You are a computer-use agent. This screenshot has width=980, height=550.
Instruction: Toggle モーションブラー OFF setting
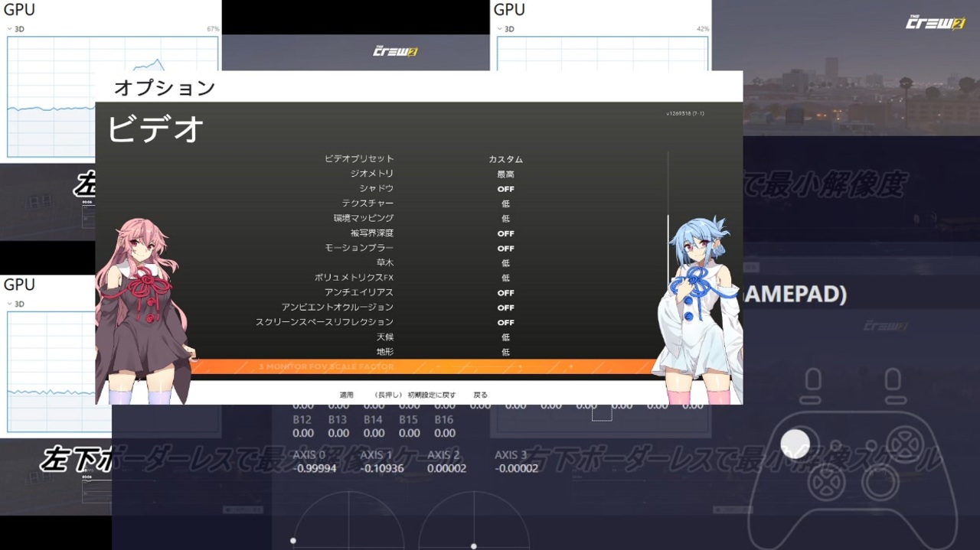(x=505, y=249)
